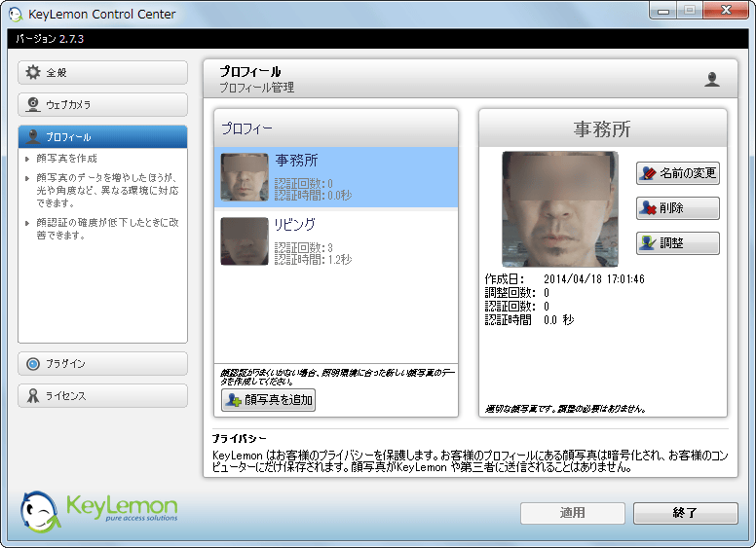Click 調整 adjust button
Screen dimensions: 756x548
coord(678,243)
